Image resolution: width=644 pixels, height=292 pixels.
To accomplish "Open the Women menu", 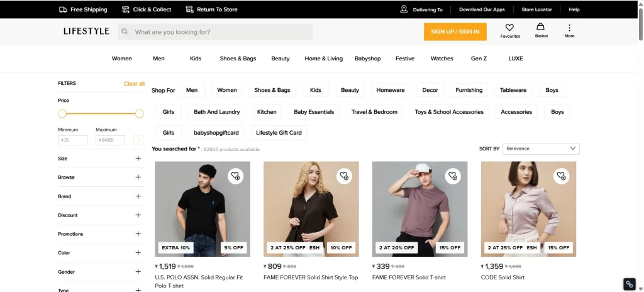I will 121,59.
